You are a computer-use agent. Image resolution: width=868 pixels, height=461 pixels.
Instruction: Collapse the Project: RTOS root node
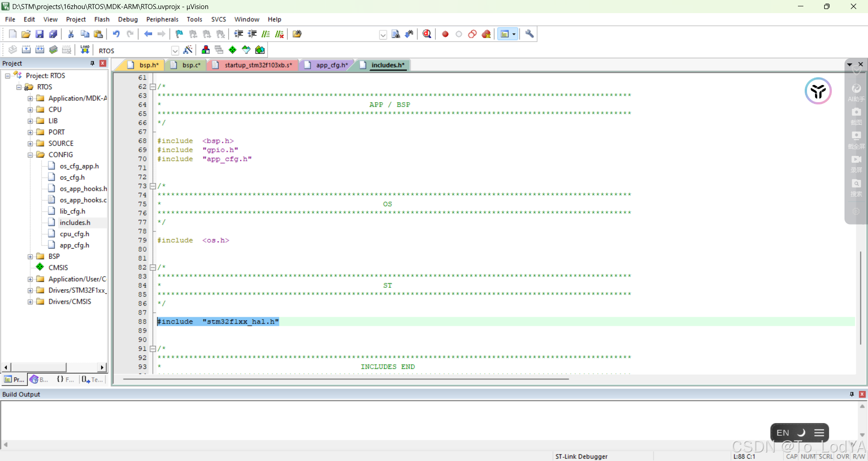pyautogui.click(x=8, y=76)
